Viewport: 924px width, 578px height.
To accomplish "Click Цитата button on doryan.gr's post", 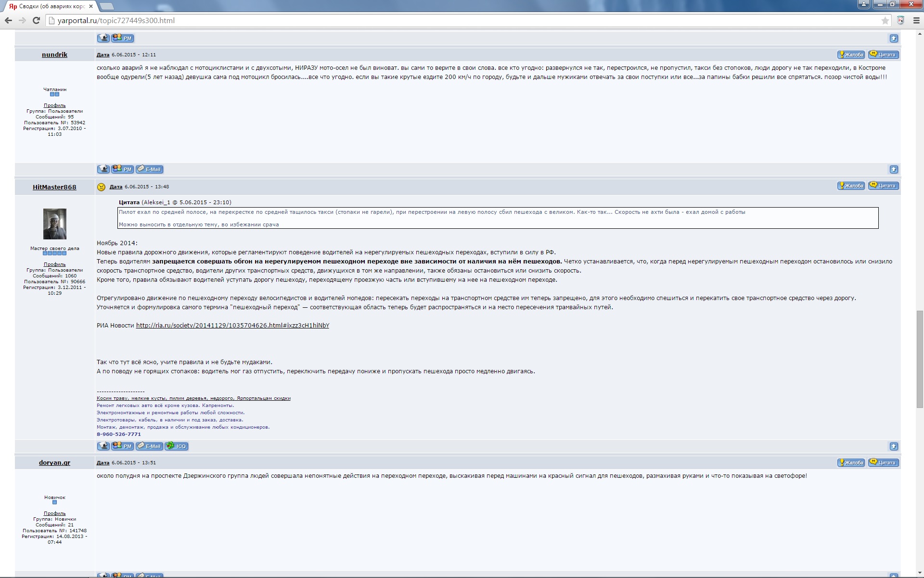I will (884, 462).
